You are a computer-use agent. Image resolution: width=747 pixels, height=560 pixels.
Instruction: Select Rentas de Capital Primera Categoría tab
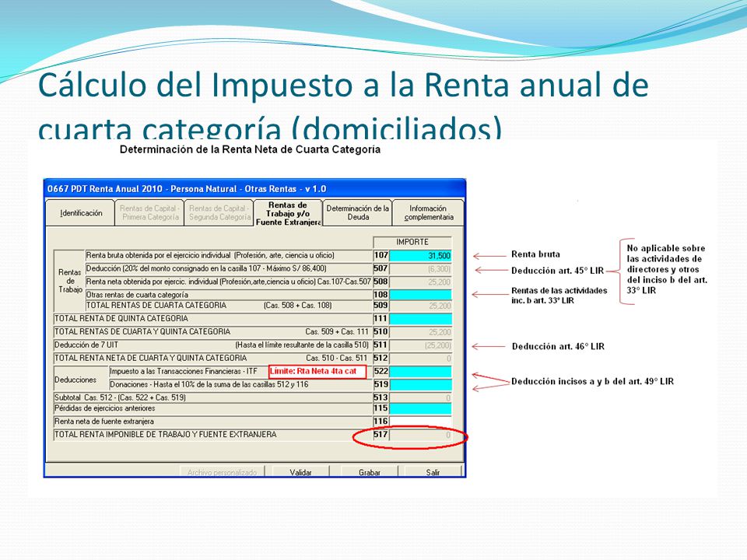pos(149,213)
